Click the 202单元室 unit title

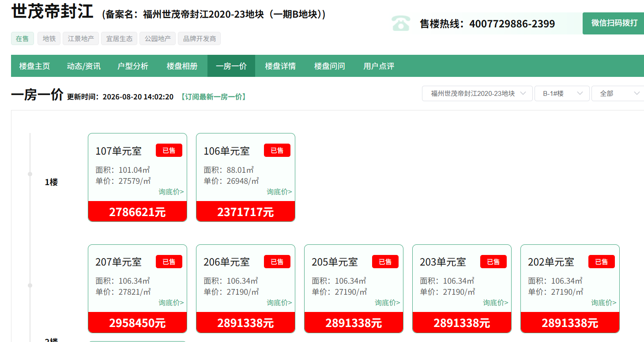pos(551,262)
